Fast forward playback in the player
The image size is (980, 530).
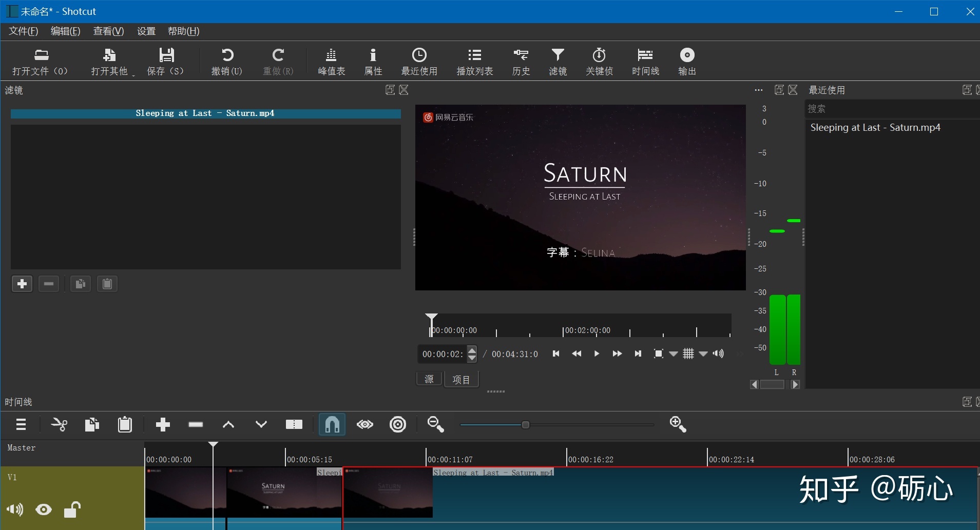click(617, 354)
